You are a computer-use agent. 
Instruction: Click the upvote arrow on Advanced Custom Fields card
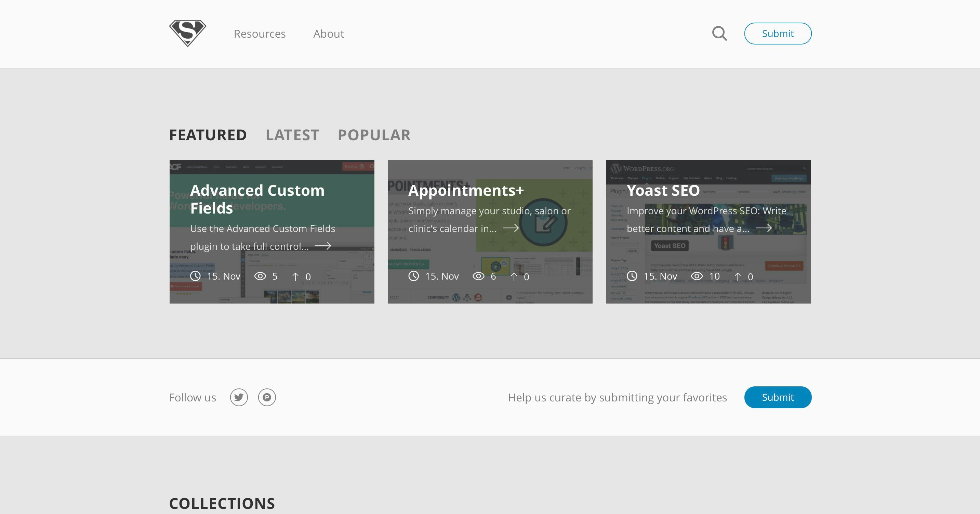(x=295, y=276)
